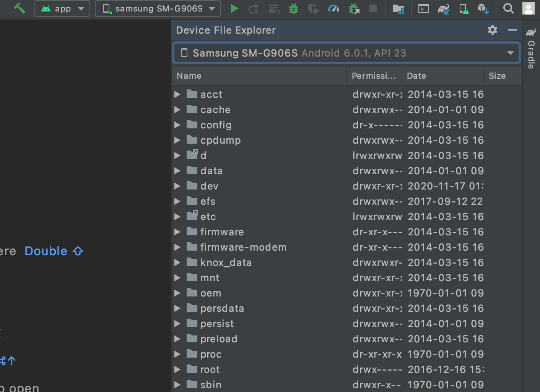Select the persist folder
The height and width of the screenshot is (392, 540).
tap(346, 324)
